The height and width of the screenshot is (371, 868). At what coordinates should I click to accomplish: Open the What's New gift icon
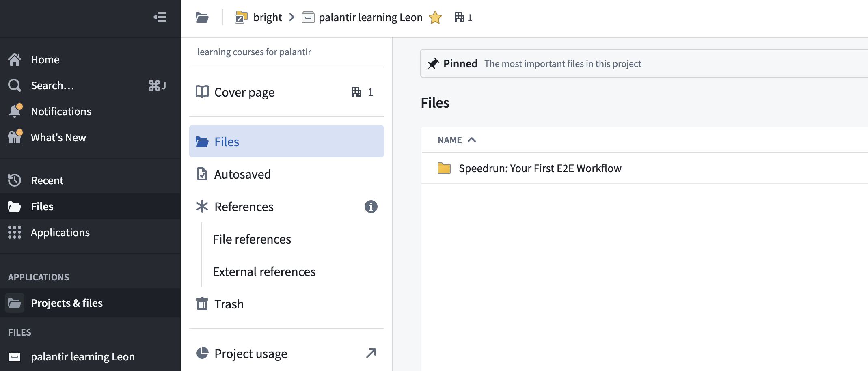(x=15, y=137)
